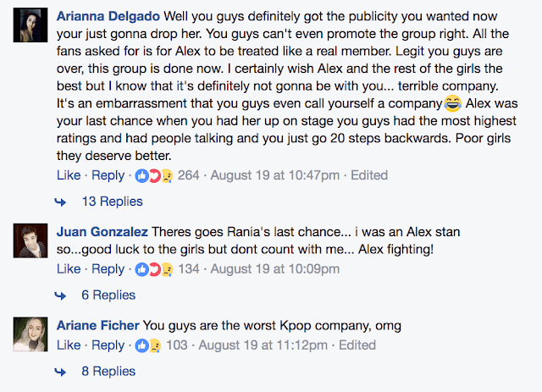The width and height of the screenshot is (542, 392).
Task: Like Ariane Ficher's comment
Action: (68, 345)
